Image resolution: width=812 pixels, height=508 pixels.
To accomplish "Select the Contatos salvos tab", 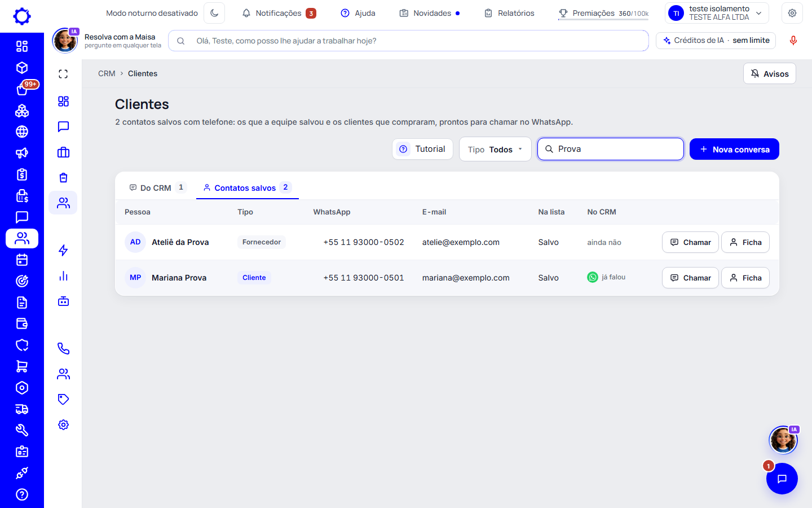I will 247,187.
